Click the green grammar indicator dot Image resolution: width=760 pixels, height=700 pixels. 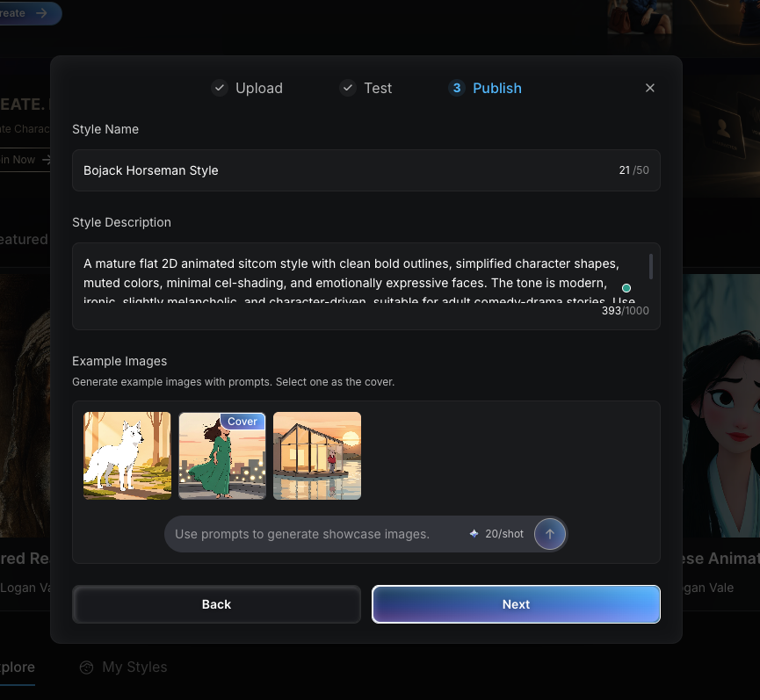[626, 288]
